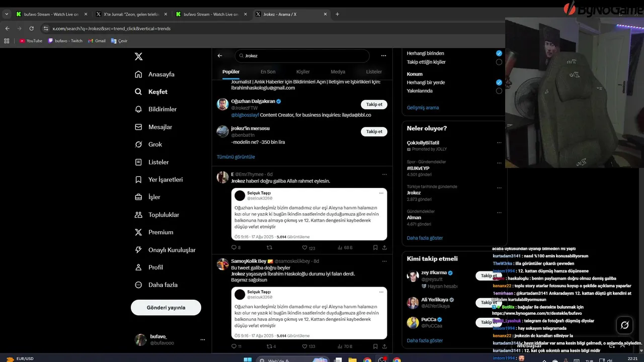Open Listeler in the sidebar
Viewport: 644px width, 362px height.
coord(151,162)
